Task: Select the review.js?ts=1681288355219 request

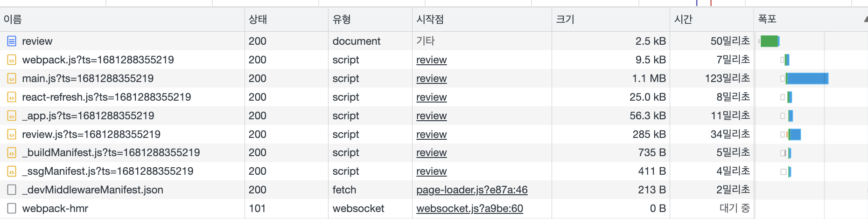Action: (91, 134)
